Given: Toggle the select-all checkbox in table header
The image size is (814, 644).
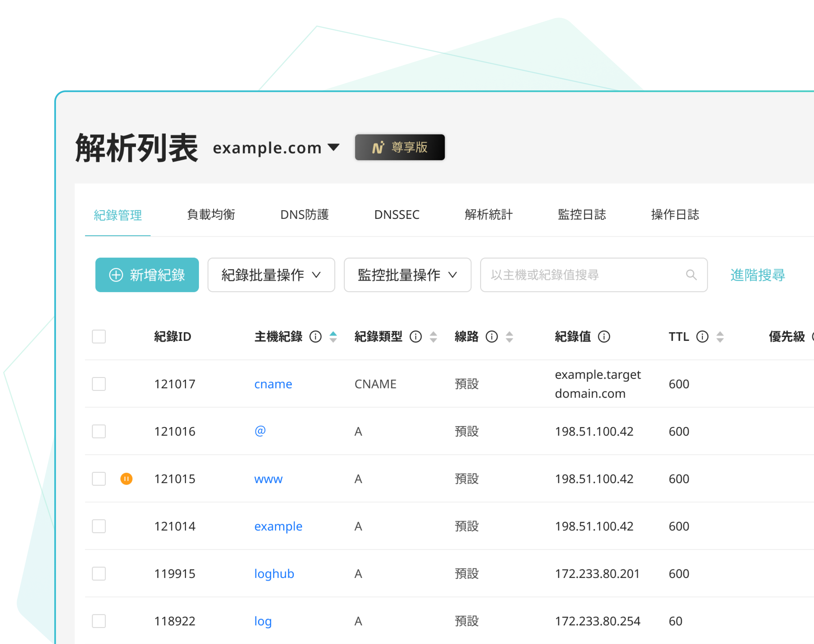Looking at the screenshot, I should pos(99,336).
